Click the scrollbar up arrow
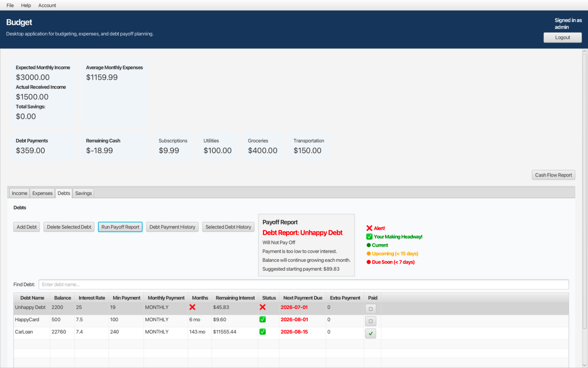This screenshot has width=588, height=368. pyautogui.click(x=585, y=51)
